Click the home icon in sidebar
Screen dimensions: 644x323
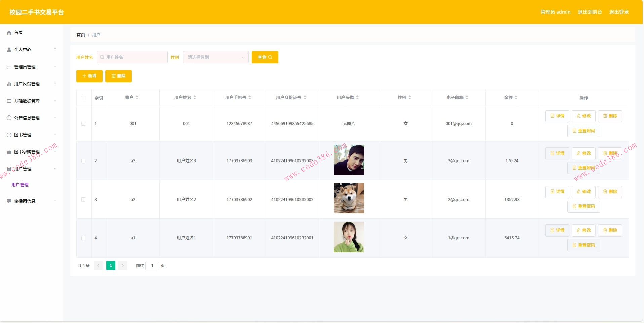click(9, 33)
